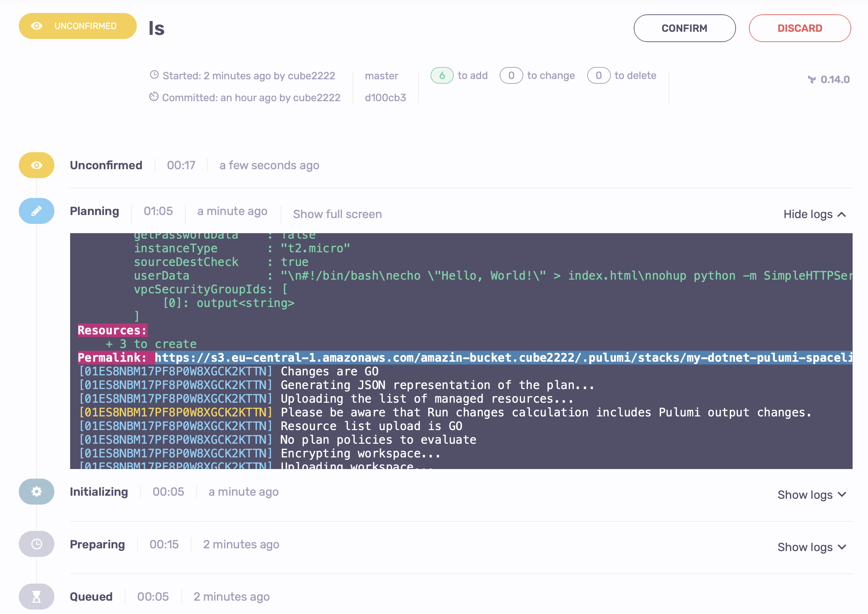
Task: Click the clock icon beside Started time
Action: (x=154, y=75)
